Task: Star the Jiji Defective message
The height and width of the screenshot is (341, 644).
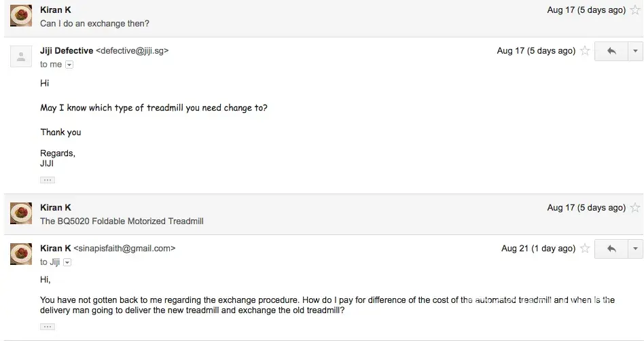Action: [585, 51]
